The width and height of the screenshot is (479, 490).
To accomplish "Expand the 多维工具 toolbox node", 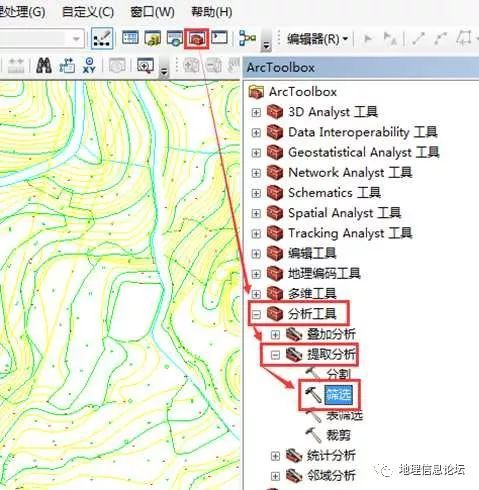I will [256, 294].
